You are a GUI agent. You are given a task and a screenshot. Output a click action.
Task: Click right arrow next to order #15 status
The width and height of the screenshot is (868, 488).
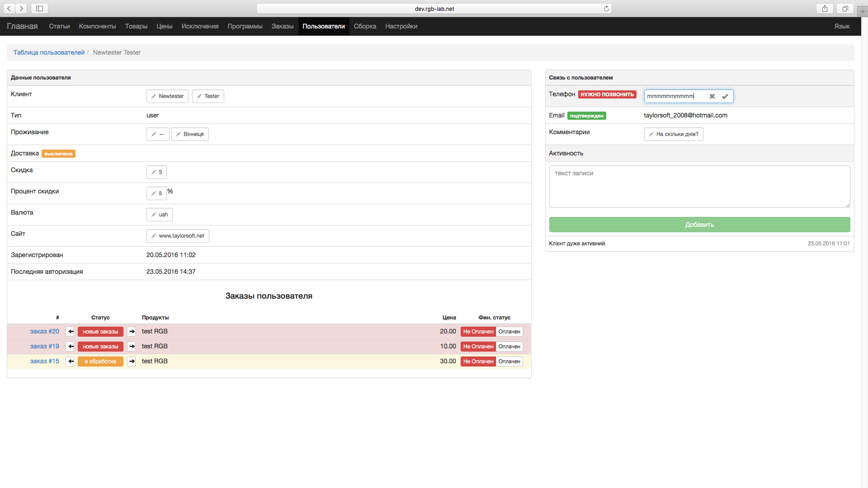click(x=132, y=361)
